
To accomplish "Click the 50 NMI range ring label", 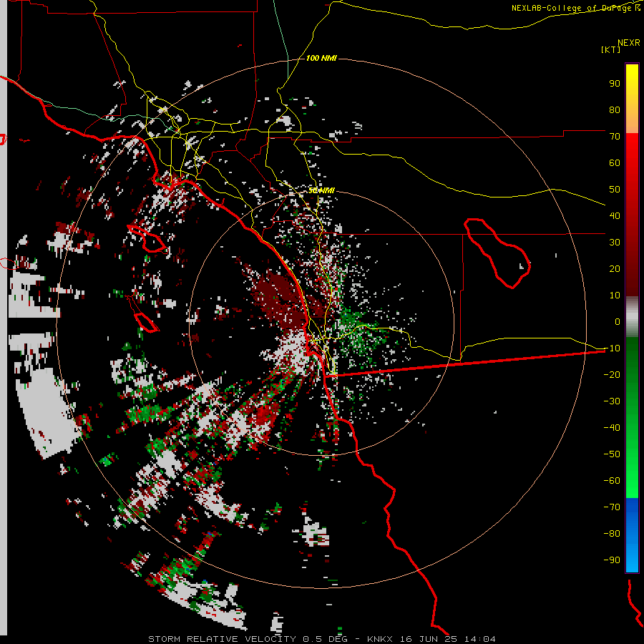I will pos(321,190).
